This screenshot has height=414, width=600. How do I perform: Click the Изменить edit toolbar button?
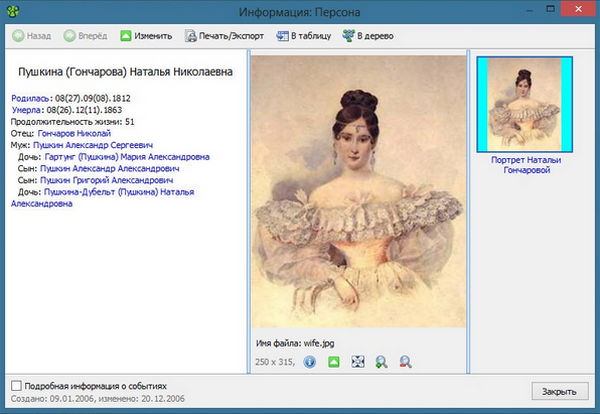pos(145,37)
